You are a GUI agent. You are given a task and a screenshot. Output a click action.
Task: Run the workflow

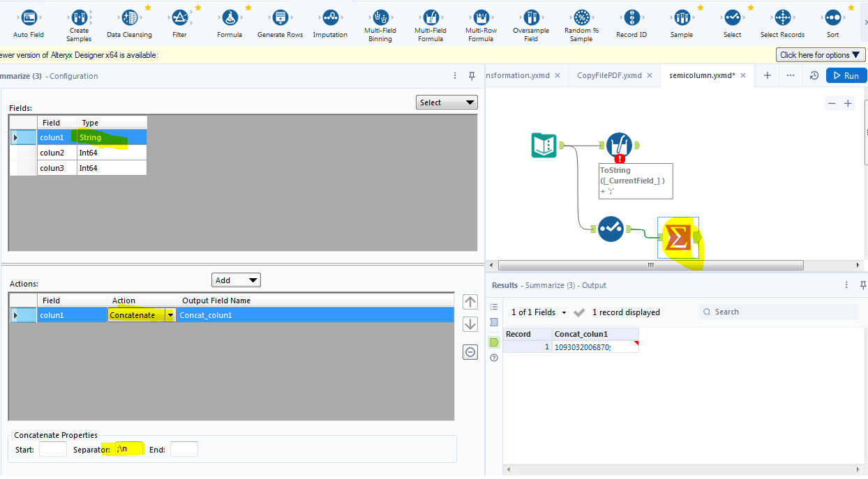[846, 75]
